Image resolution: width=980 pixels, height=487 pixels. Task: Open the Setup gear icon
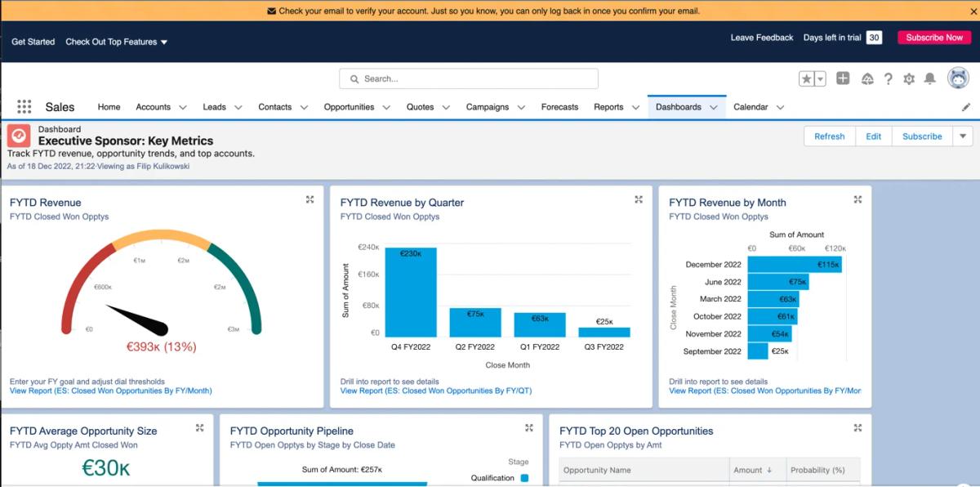click(x=909, y=79)
